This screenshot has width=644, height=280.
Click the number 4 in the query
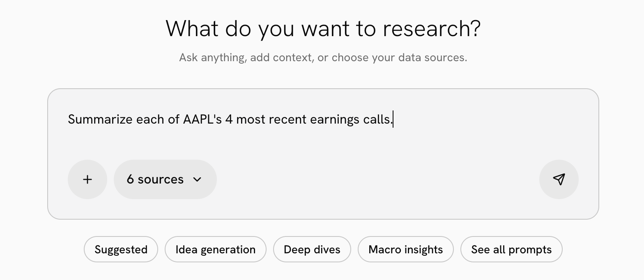[x=229, y=119]
